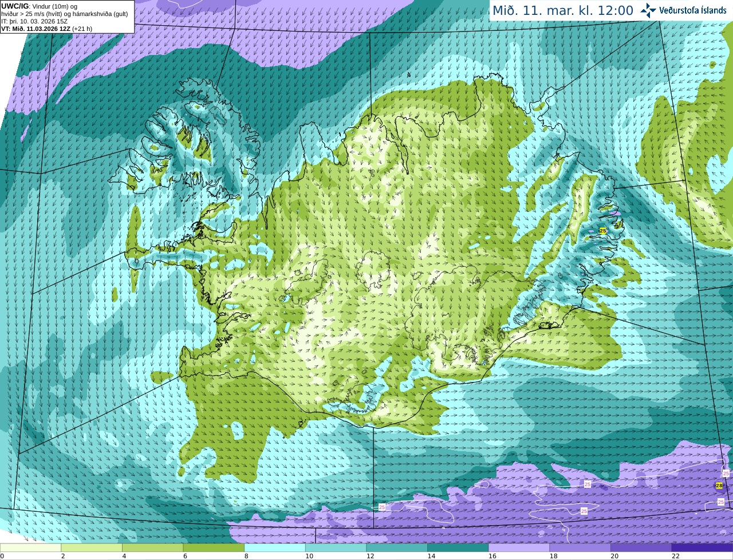The image size is (733, 560).
Task: Pick the 14–16 m/s dark teal legend color
Action: point(458,547)
